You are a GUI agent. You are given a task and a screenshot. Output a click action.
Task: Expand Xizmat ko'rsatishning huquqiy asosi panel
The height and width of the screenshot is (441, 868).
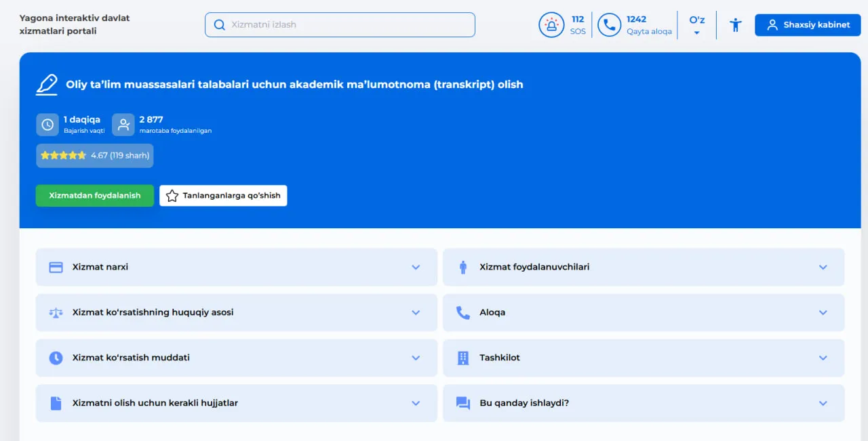pyautogui.click(x=236, y=312)
